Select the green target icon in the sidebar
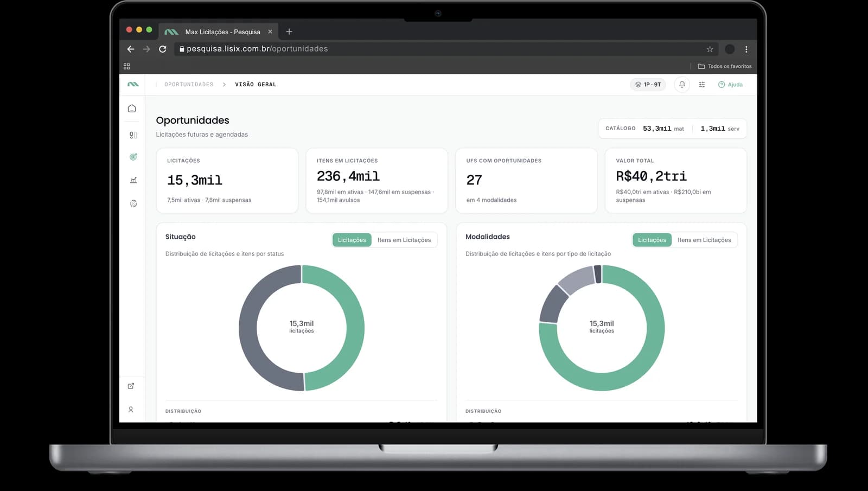 (133, 157)
